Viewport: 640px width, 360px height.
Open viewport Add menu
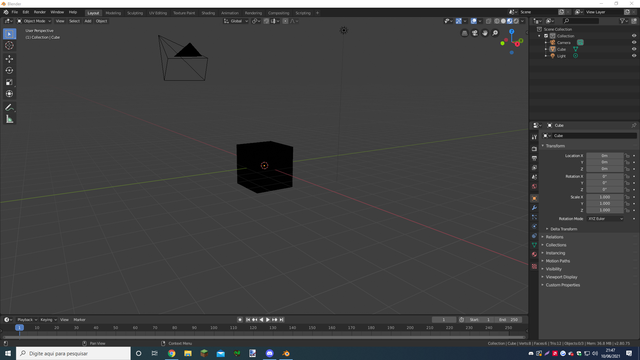88,21
